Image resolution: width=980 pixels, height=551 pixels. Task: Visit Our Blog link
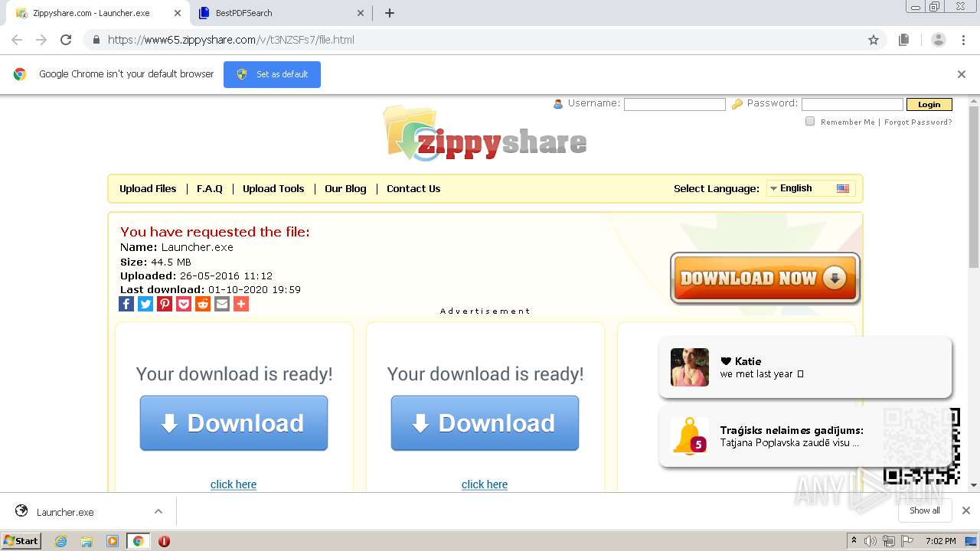pyautogui.click(x=345, y=188)
